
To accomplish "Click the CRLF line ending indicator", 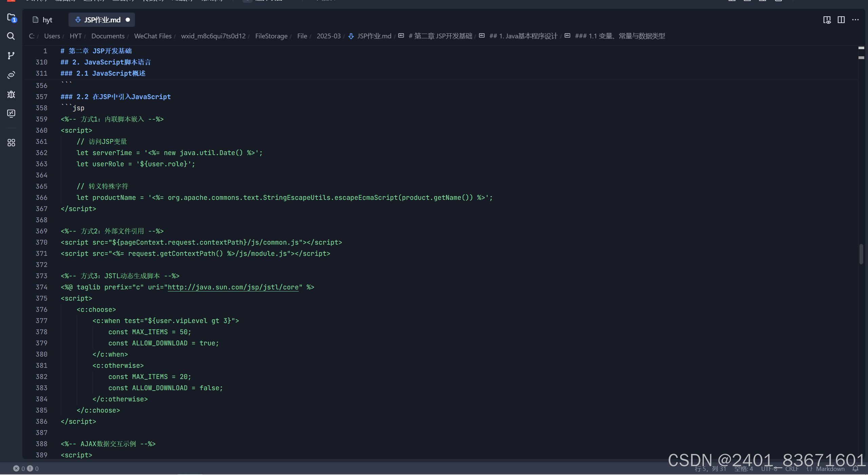I will 792,469.
